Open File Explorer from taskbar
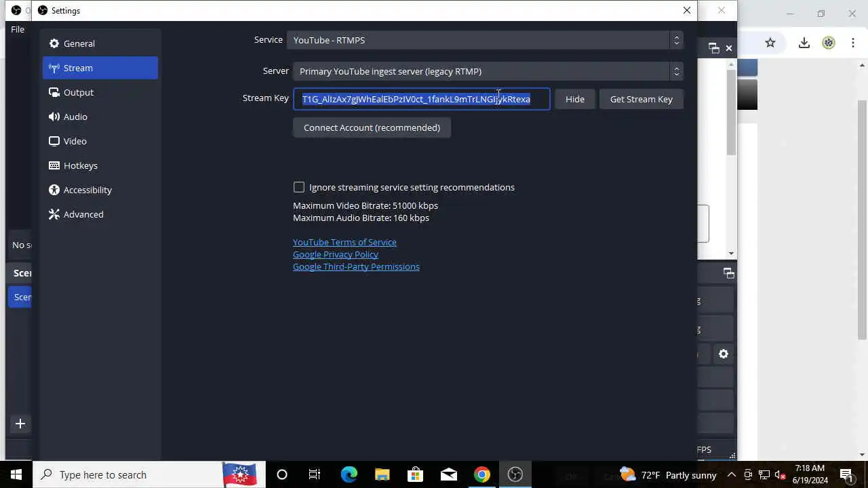The width and height of the screenshot is (868, 488). point(382,474)
